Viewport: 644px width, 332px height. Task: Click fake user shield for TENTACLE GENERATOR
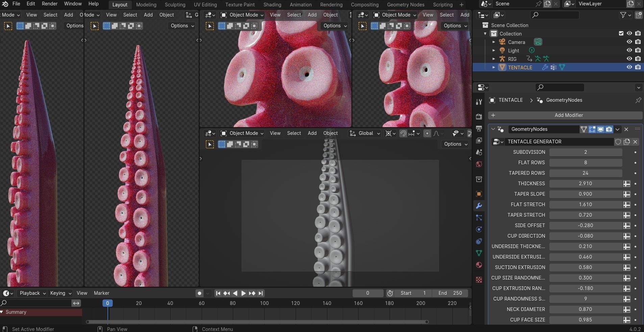point(618,142)
